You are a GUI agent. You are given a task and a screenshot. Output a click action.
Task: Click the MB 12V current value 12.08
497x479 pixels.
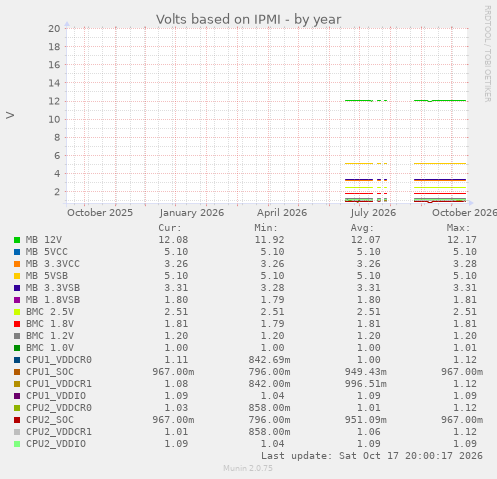click(x=173, y=240)
